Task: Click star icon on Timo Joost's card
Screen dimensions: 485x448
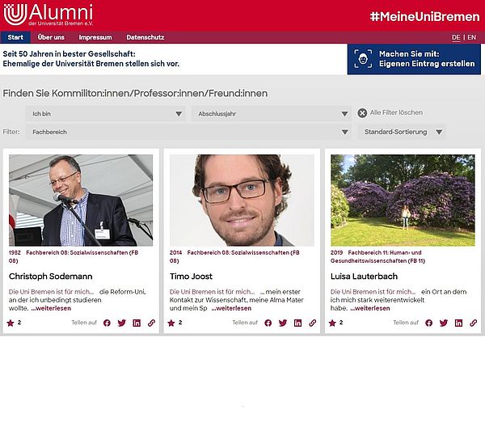Action: coord(171,323)
